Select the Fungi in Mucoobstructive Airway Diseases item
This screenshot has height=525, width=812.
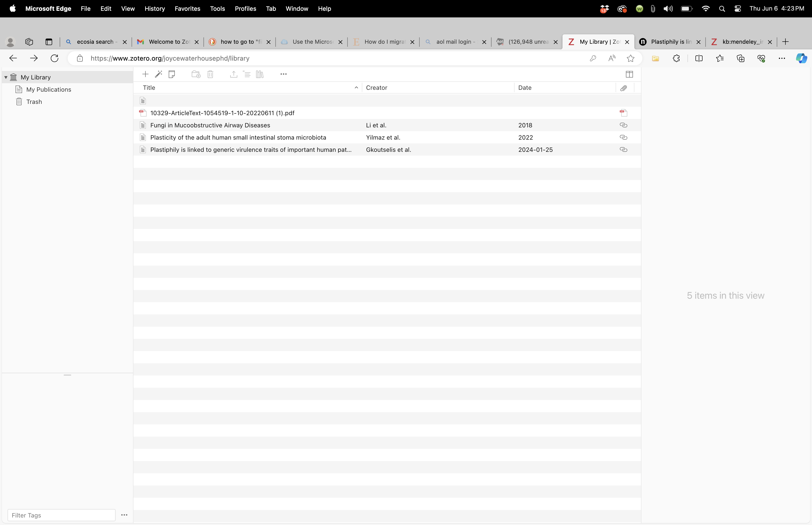pos(210,125)
